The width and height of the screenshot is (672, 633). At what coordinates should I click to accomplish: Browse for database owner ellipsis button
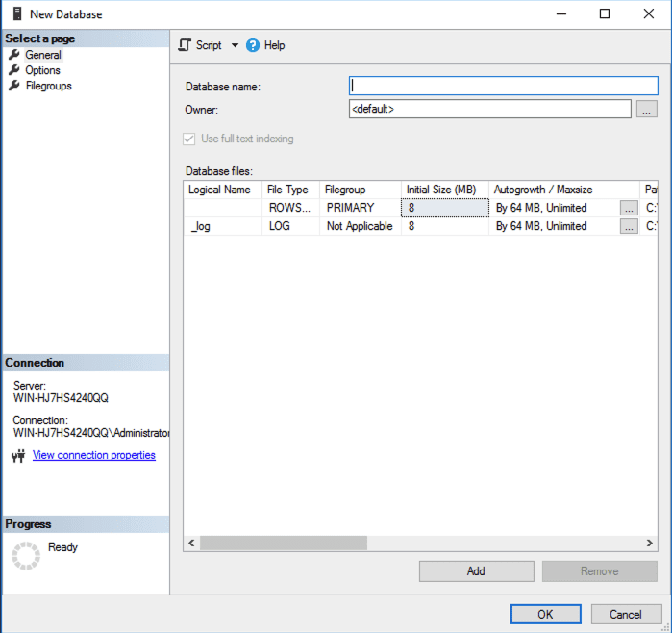point(647,109)
